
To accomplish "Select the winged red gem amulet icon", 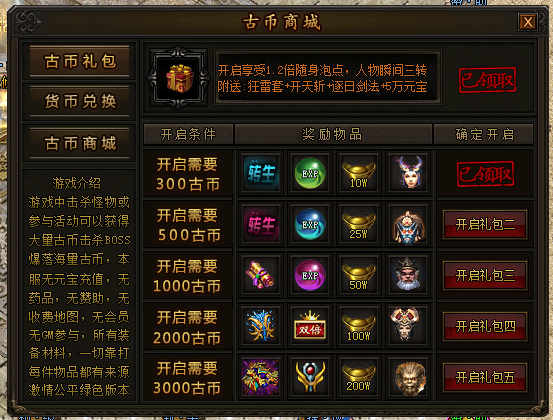I will pyautogui.click(x=310, y=377).
